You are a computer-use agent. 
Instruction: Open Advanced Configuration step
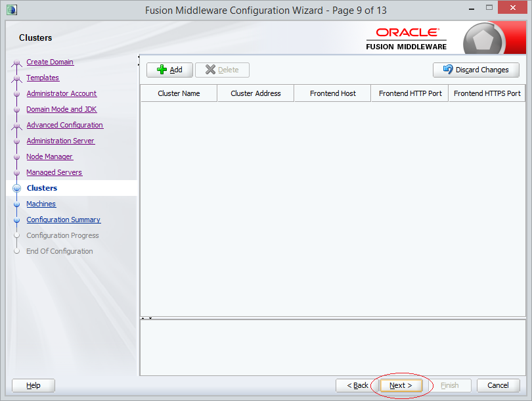click(65, 125)
